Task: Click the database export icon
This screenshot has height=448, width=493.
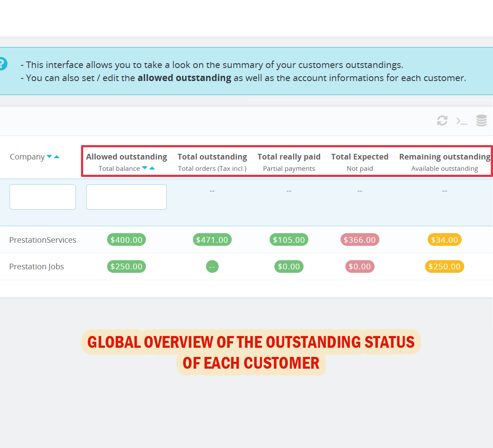Action: click(481, 121)
